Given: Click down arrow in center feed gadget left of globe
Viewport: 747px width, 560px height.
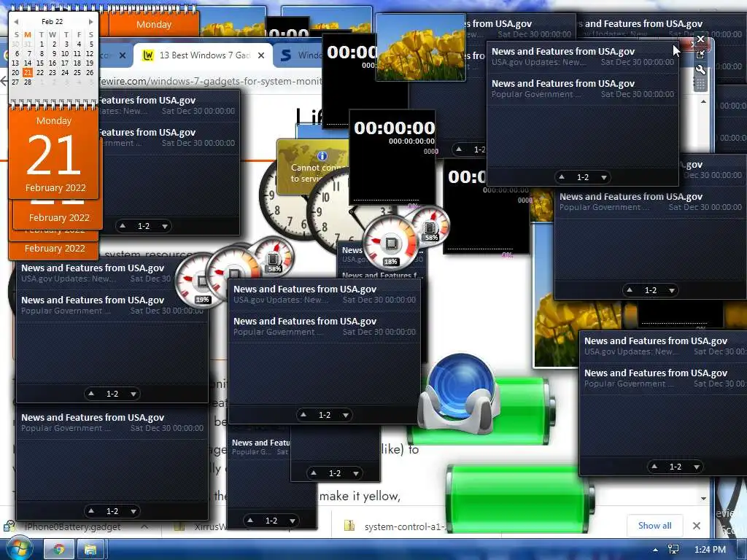Looking at the screenshot, I should [345, 415].
